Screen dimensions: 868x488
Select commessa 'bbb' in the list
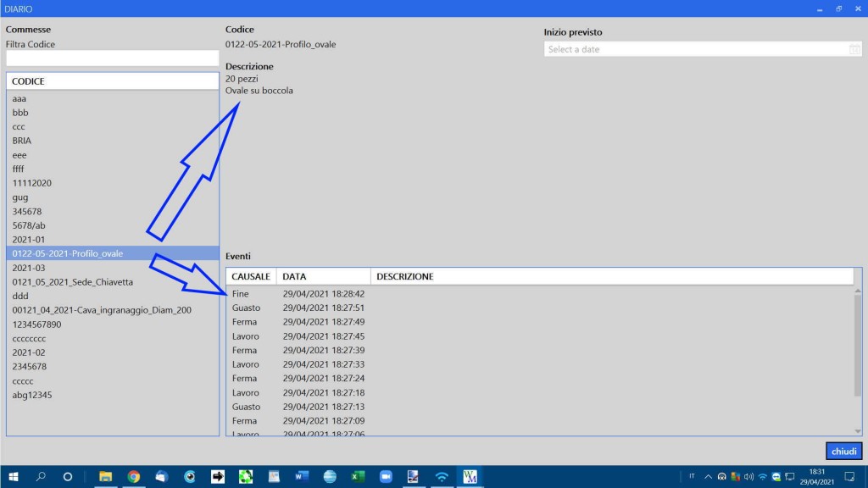(x=113, y=113)
